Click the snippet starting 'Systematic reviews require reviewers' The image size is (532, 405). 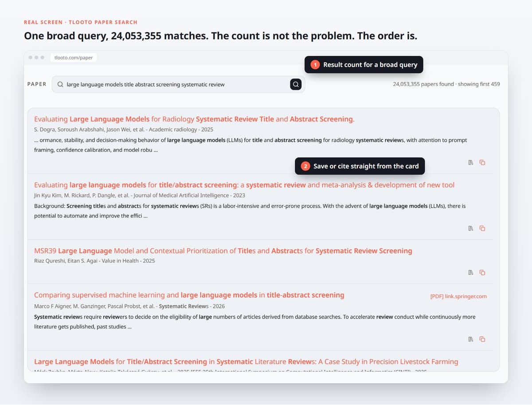[255, 322]
